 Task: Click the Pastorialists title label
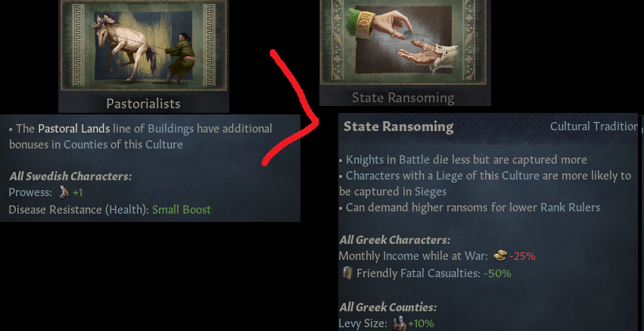point(143,103)
